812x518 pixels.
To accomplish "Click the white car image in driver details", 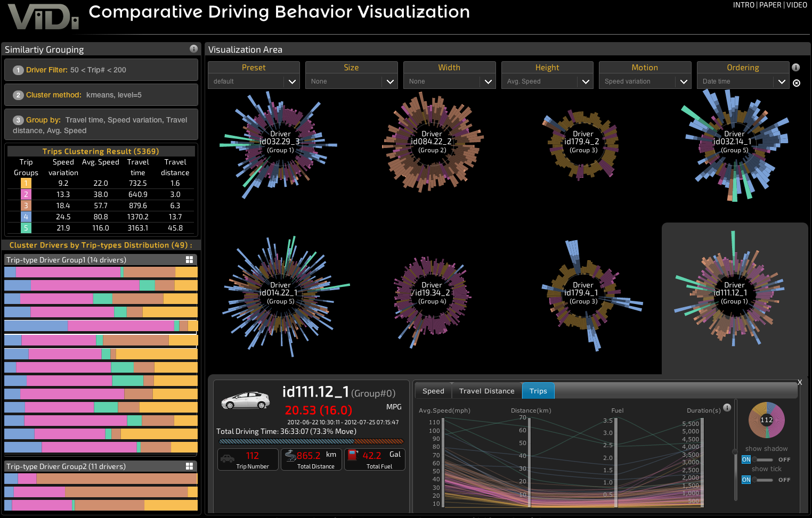I will pos(245,400).
